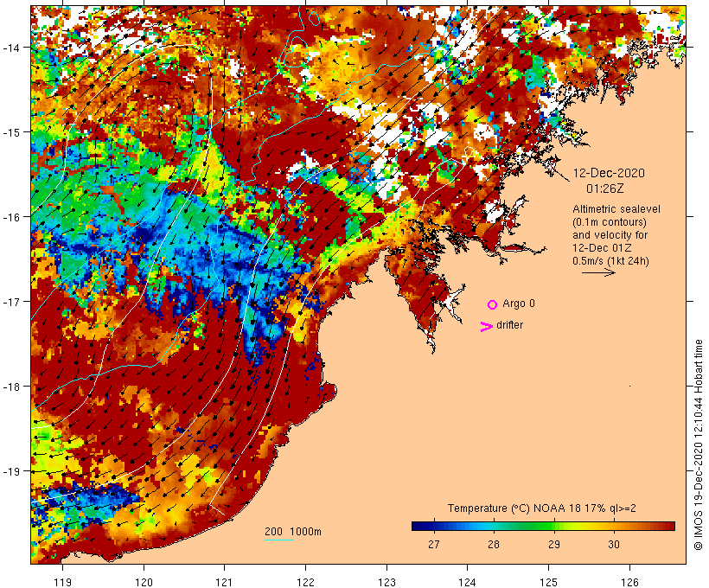Click longitude axis label 120
Screen dimensions: 709x588
click(x=144, y=582)
